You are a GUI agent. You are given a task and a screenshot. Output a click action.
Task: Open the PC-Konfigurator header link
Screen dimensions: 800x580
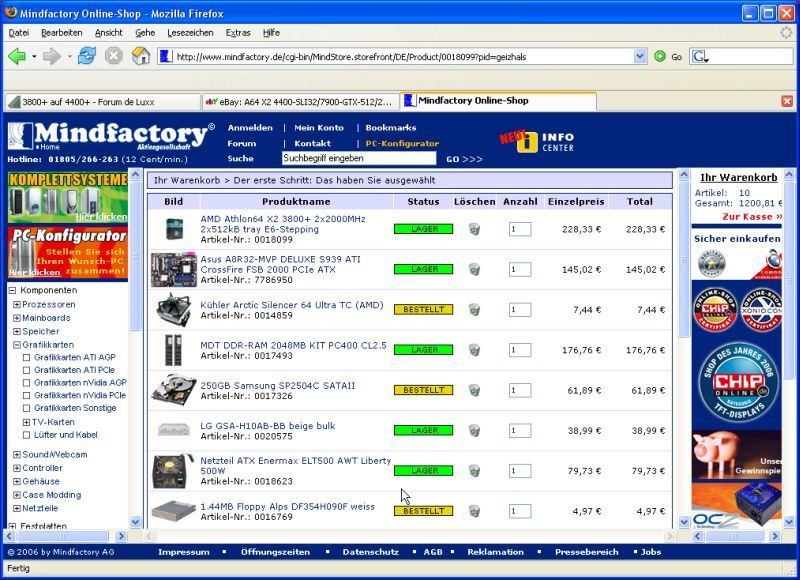[x=402, y=143]
